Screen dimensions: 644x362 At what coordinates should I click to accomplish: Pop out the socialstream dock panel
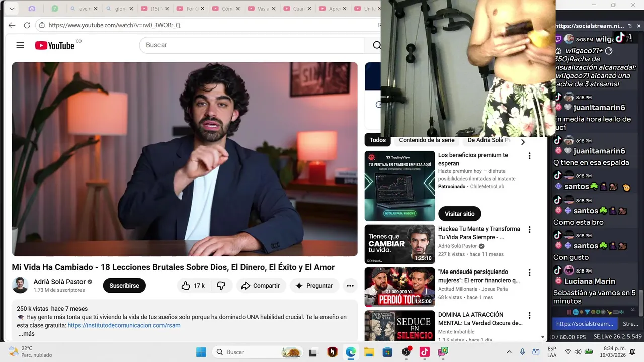(629, 26)
